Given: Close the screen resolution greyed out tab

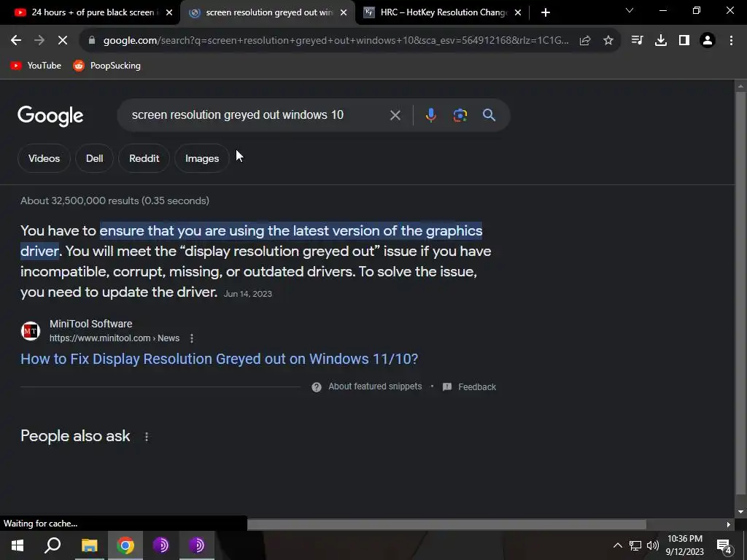Looking at the screenshot, I should click(x=344, y=13).
